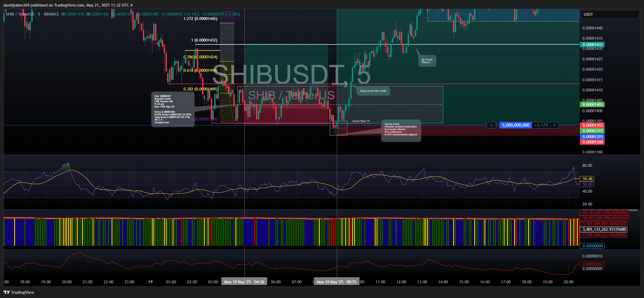Screen dimensions: 644x298
Task: Close the position using the X button
Action: coord(554,125)
